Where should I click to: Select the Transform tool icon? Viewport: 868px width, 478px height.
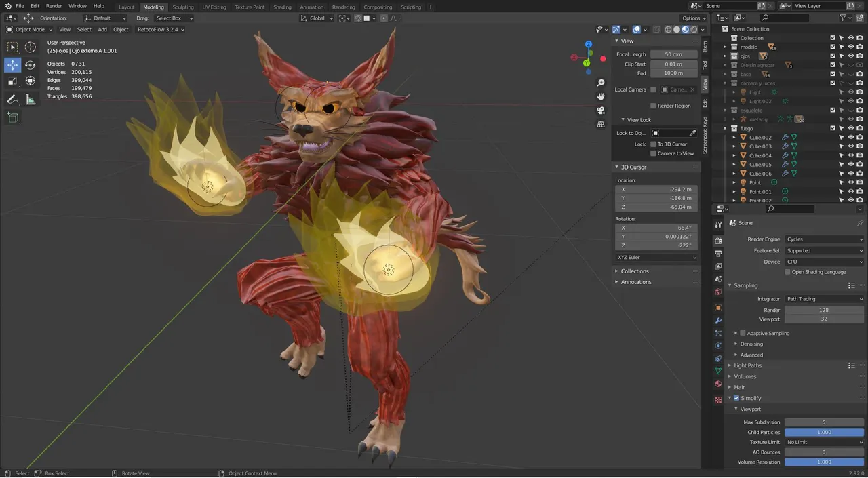point(31,81)
